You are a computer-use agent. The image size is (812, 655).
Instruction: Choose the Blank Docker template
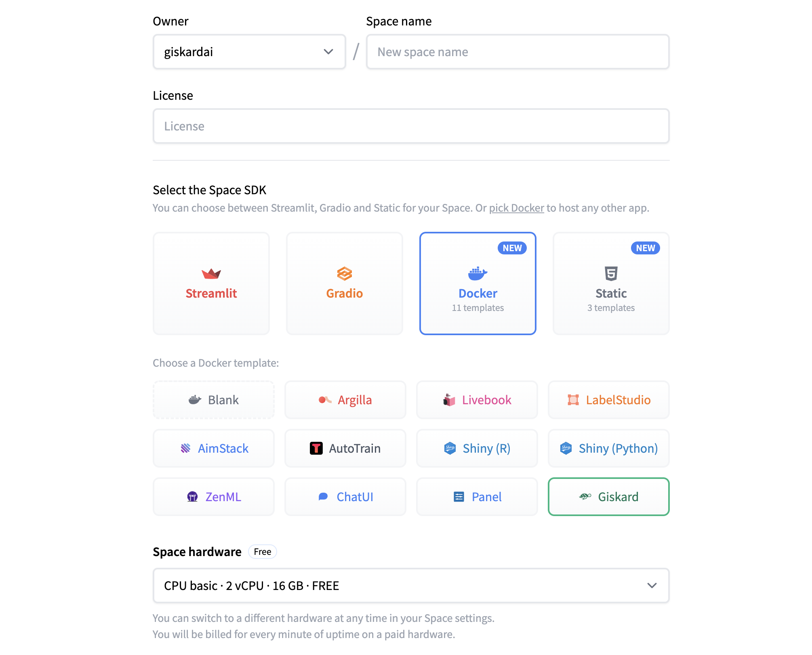pyautogui.click(x=214, y=400)
